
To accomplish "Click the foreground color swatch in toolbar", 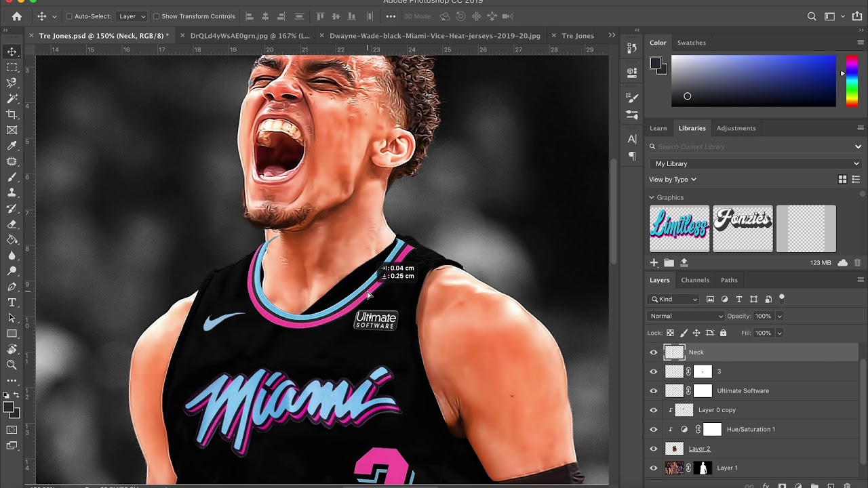I will click(x=8, y=407).
